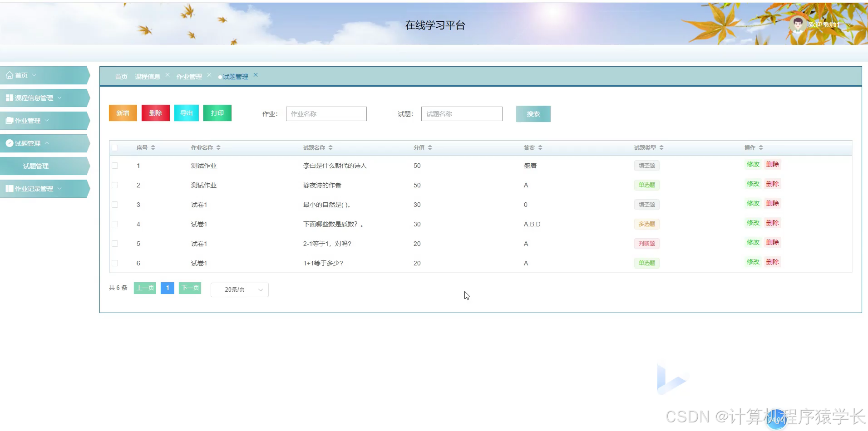Sort by 作业名称 column arrows
This screenshot has width=868, height=431.
(218, 148)
